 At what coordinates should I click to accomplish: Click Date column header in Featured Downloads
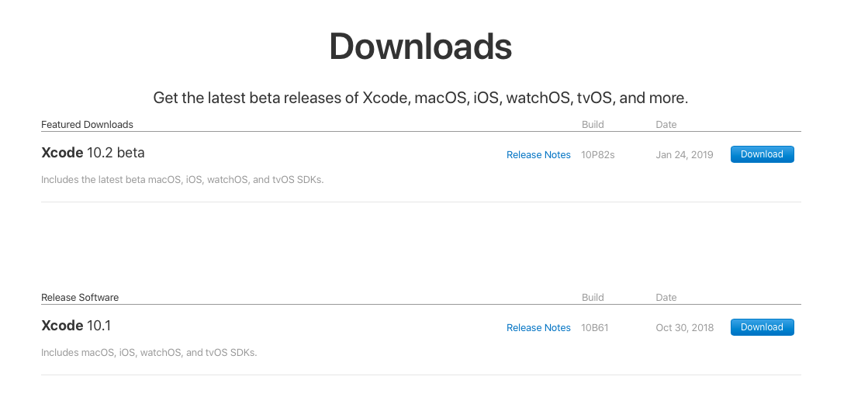point(666,125)
